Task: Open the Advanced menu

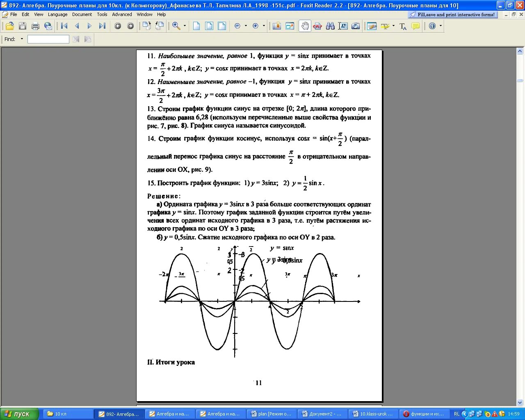Action: [x=122, y=14]
